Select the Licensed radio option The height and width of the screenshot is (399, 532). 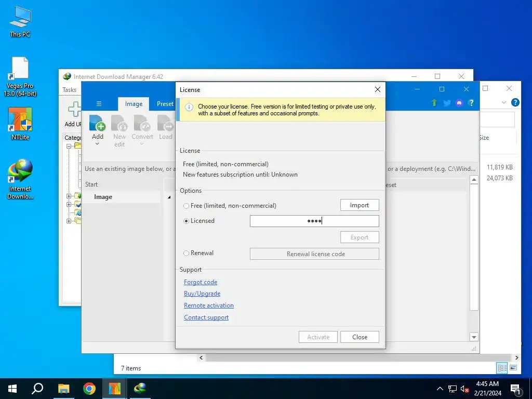187,221
